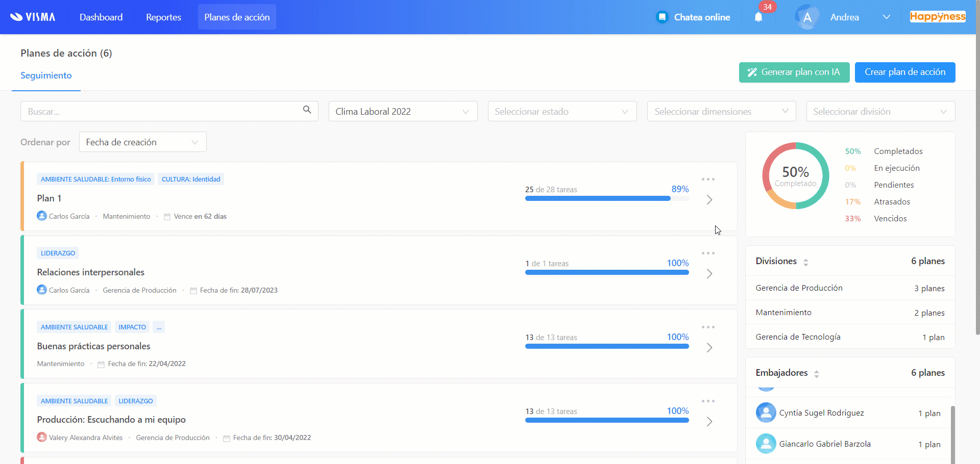Image resolution: width=980 pixels, height=464 pixels.
Task: Open the three-dot menu for Plan 1
Action: (x=708, y=179)
